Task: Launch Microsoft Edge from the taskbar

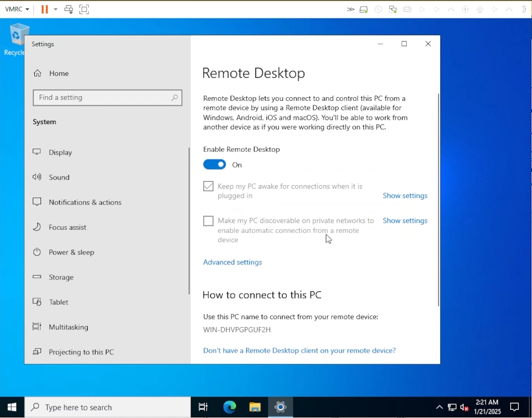Action: (229, 407)
